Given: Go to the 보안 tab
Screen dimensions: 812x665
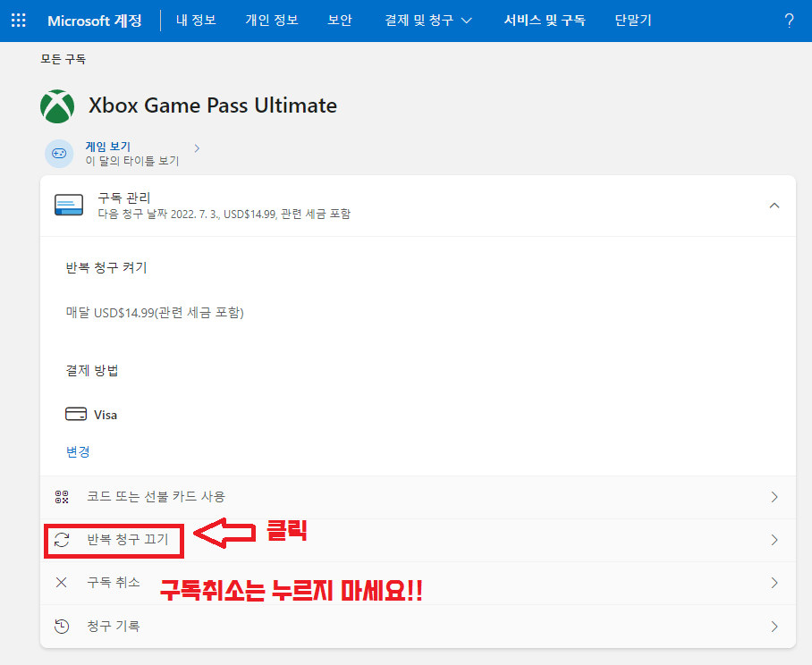Looking at the screenshot, I should click(340, 21).
